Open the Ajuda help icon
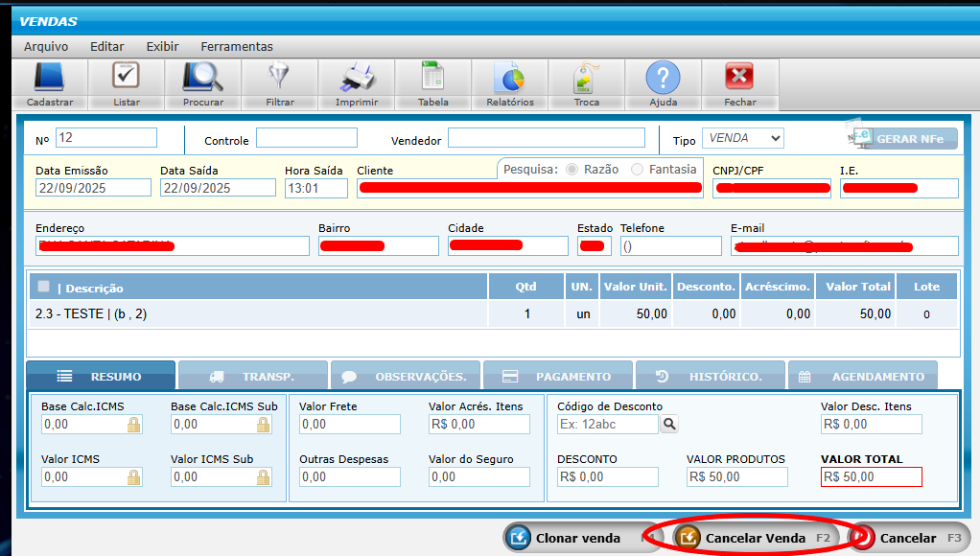 point(663,78)
